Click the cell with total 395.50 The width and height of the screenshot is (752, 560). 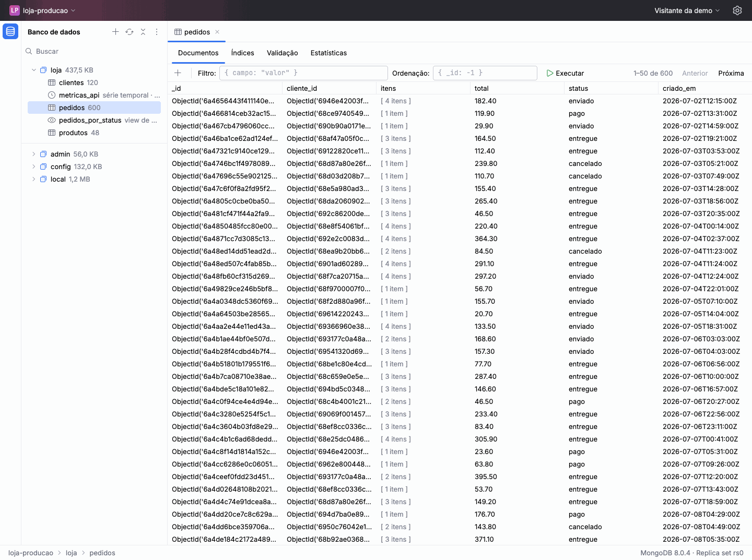517,476
